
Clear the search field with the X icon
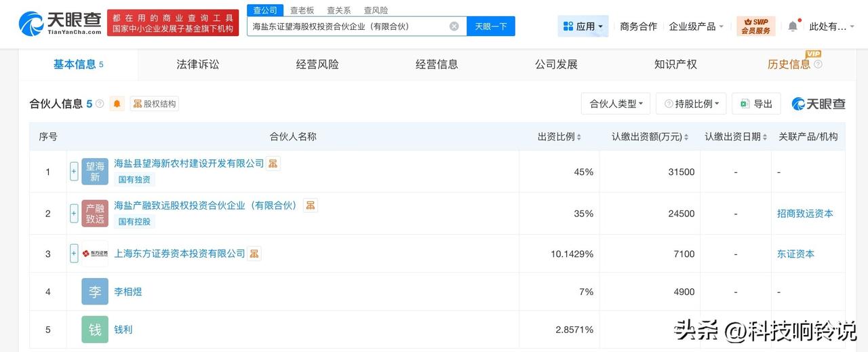coord(454,26)
